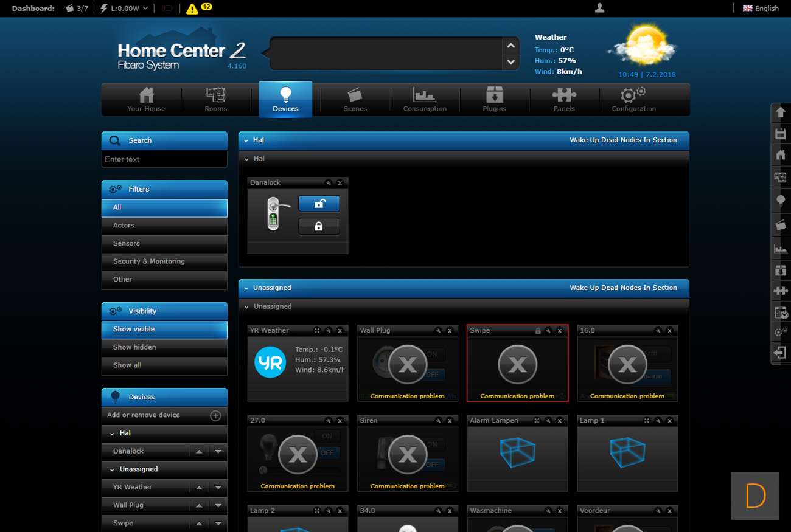
Task: Switch to the Panels tab
Action: pos(564,99)
